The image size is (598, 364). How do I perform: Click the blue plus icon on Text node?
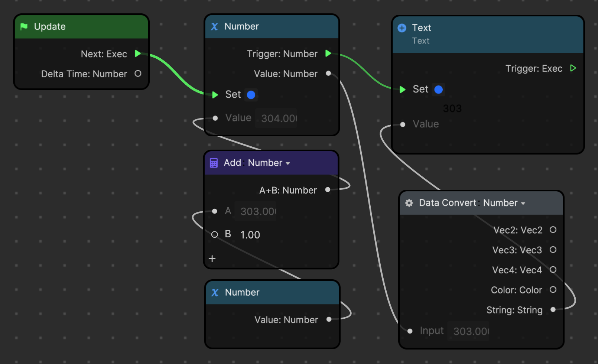(x=402, y=28)
